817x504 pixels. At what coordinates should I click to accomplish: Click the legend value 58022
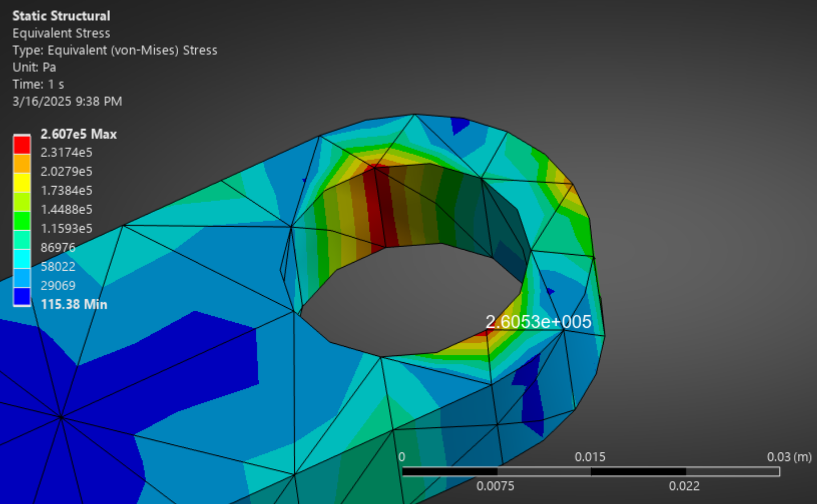pyautogui.click(x=58, y=267)
